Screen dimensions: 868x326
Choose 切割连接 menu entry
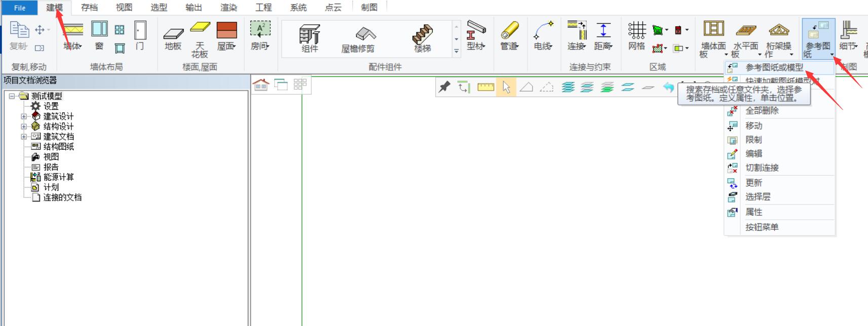pos(779,168)
